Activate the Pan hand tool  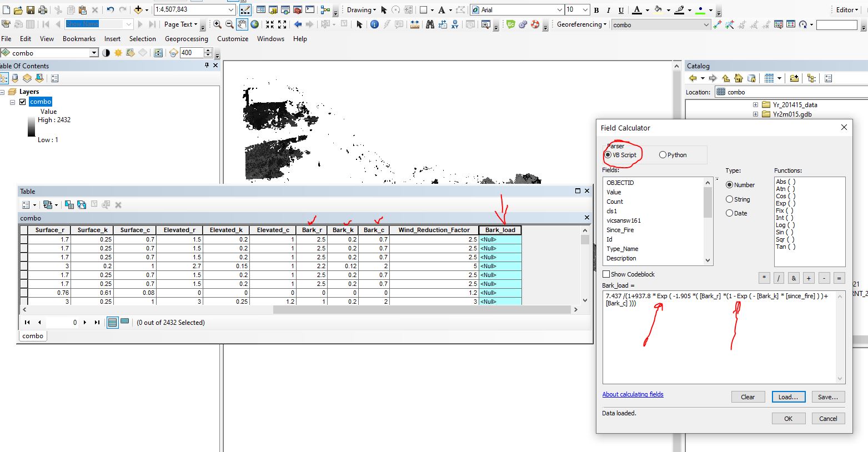[x=241, y=24]
